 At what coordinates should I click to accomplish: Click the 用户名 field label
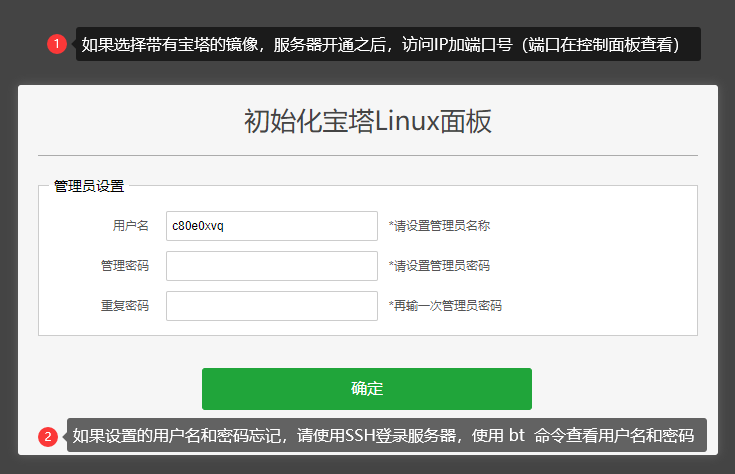pos(131,226)
